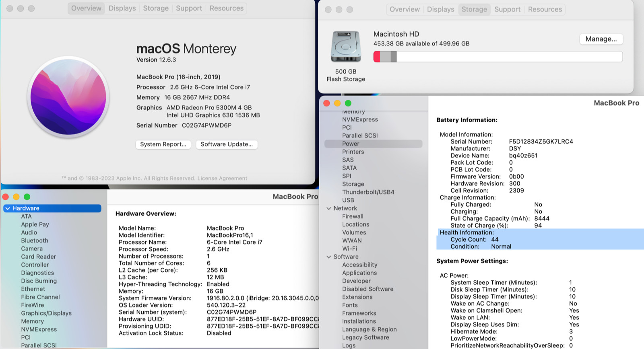This screenshot has width=644, height=349.
Task: Select Ethernet in the sidebar
Action: click(33, 289)
